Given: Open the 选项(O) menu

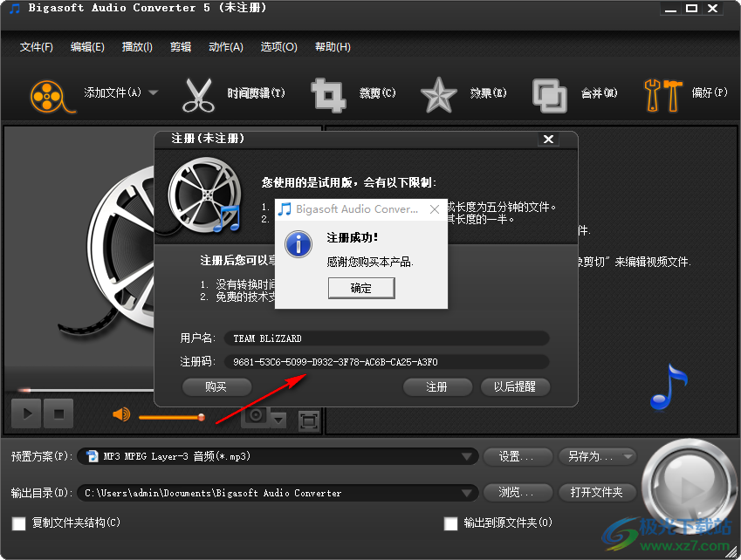Looking at the screenshot, I should pyautogui.click(x=278, y=47).
